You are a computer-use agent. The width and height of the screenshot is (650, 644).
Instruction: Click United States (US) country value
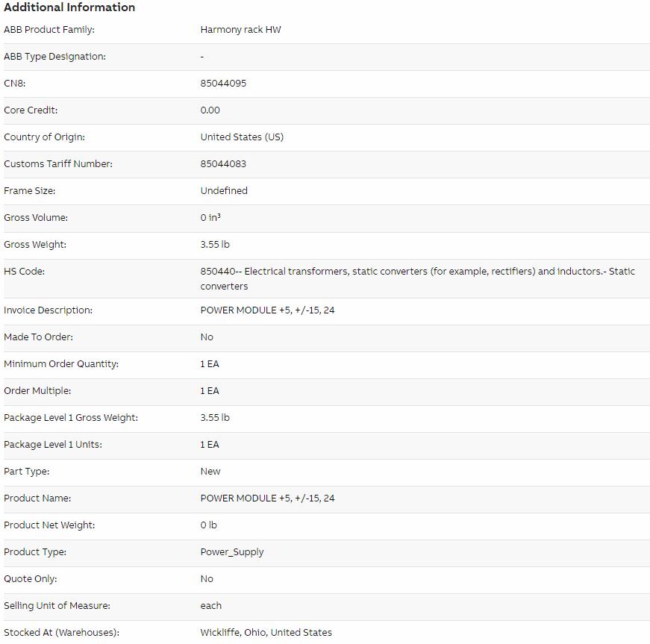[x=242, y=137]
